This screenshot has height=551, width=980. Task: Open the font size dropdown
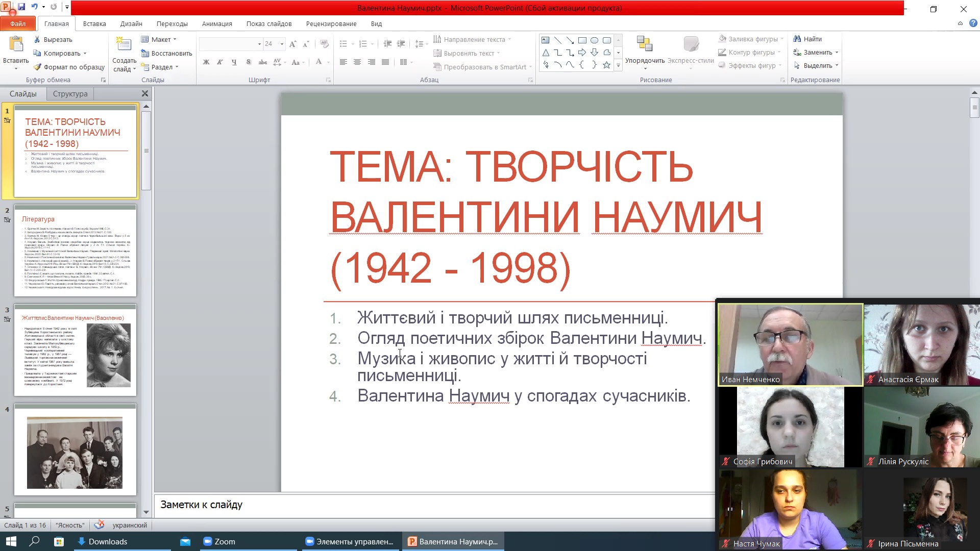(x=282, y=44)
